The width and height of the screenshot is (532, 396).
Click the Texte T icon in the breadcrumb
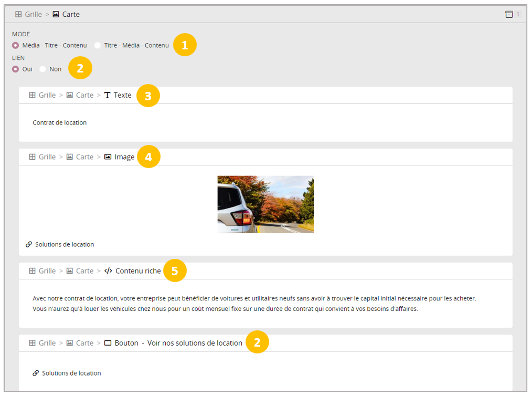pyautogui.click(x=108, y=95)
